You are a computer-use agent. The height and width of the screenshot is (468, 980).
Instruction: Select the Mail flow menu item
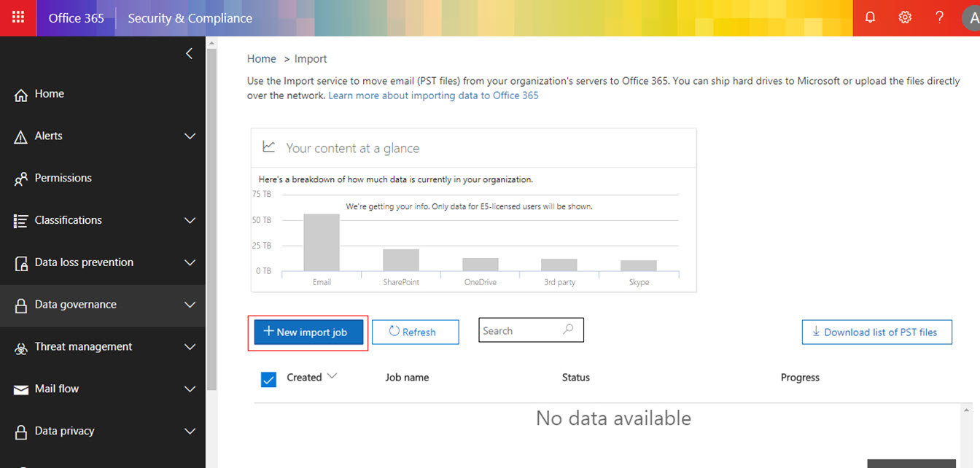point(103,389)
